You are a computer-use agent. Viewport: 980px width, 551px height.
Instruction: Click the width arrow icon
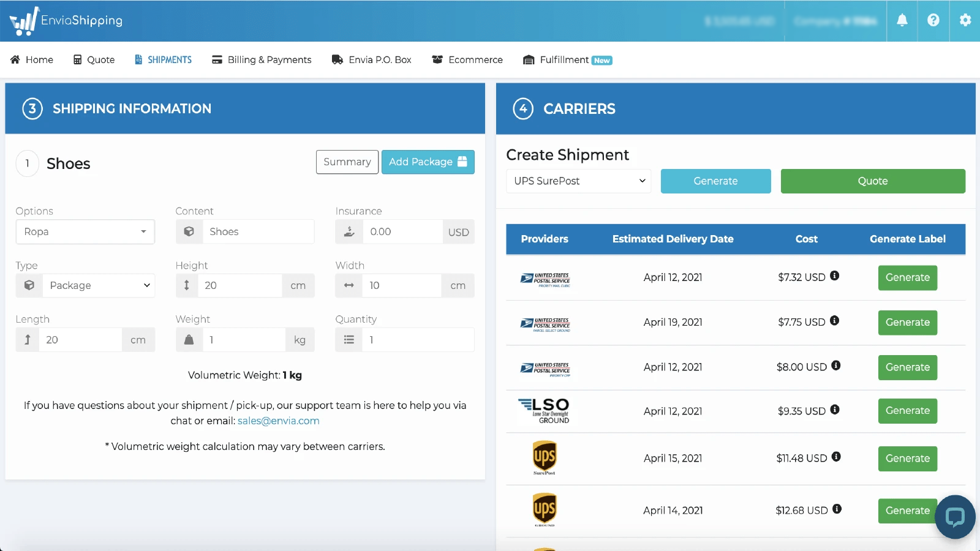click(x=349, y=285)
